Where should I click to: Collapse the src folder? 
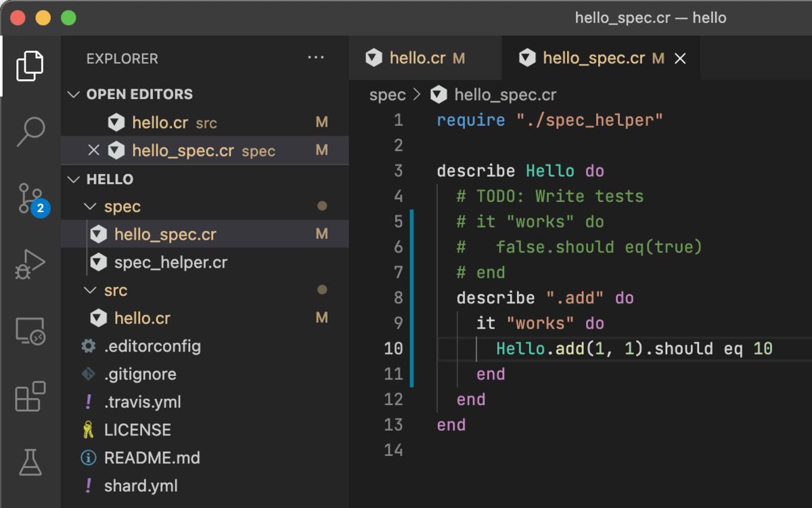pyautogui.click(x=90, y=291)
